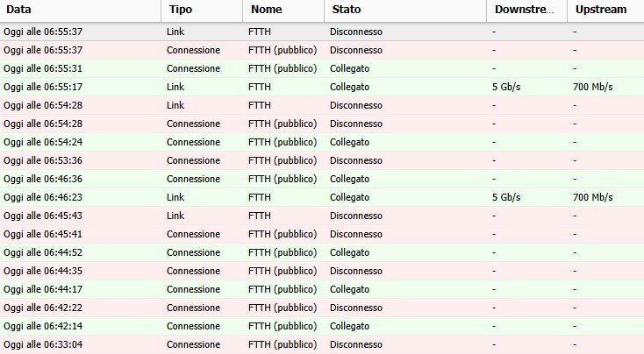Select the Connessione row at 06:55:37
This screenshot has height=354, width=644.
coord(322,50)
